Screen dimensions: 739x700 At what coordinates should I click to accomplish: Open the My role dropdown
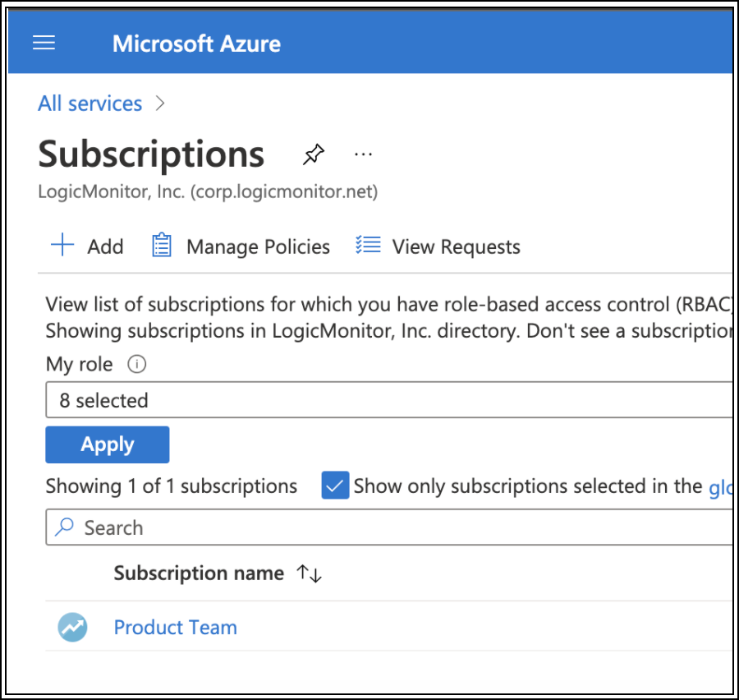tap(389, 400)
